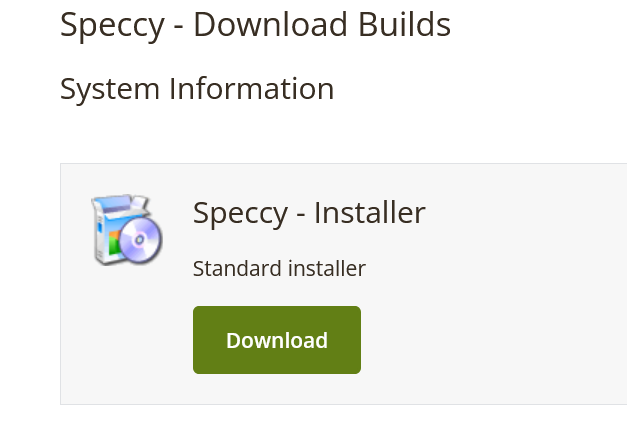627x435 pixels.
Task: Click the Speccy installer box icon
Action: [125, 230]
